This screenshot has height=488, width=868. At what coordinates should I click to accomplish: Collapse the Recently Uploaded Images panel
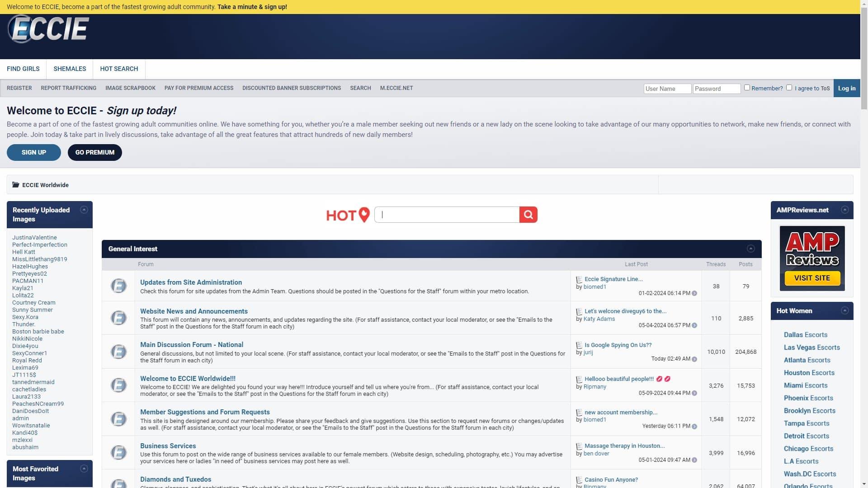[84, 210]
